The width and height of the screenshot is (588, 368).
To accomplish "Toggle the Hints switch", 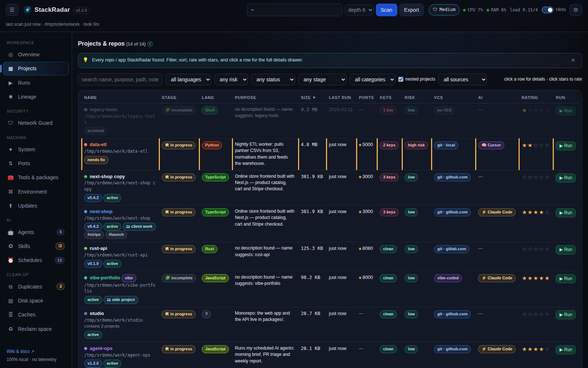I will click(548, 10).
